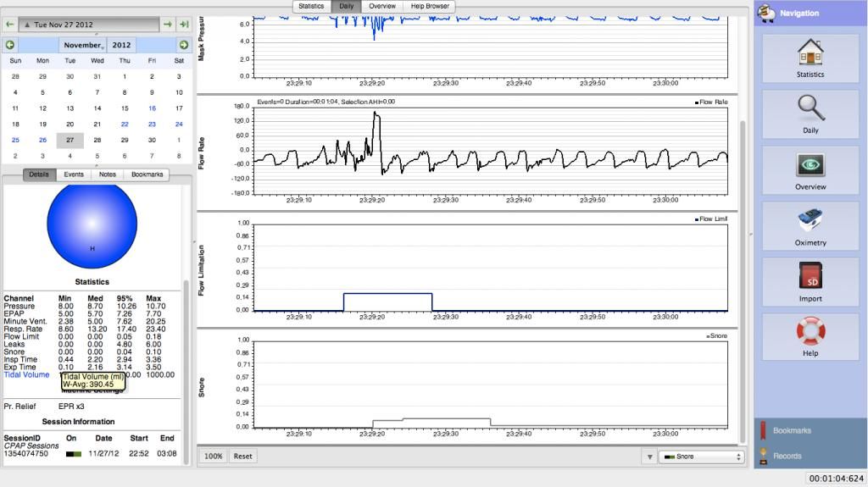Viewport: 868px width, 487px height.
Task: Open the Overview eye icon
Action: tap(810, 171)
